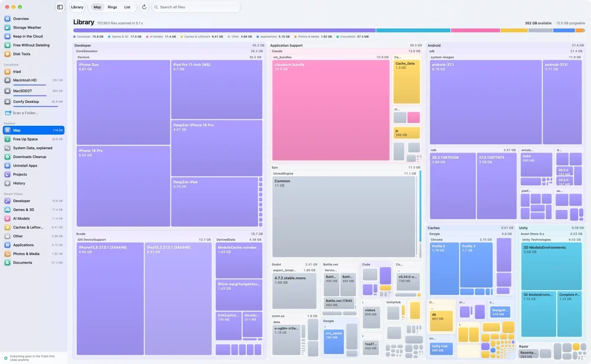Open Downloads Cleanup

tap(34, 157)
